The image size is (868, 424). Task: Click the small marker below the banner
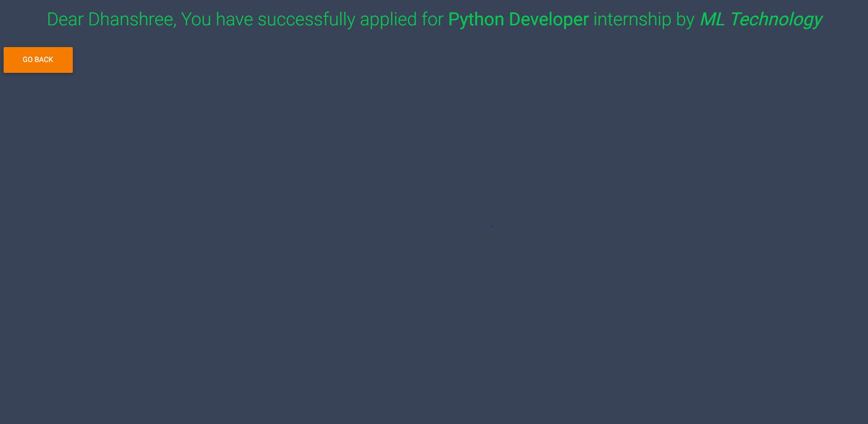[x=492, y=225]
